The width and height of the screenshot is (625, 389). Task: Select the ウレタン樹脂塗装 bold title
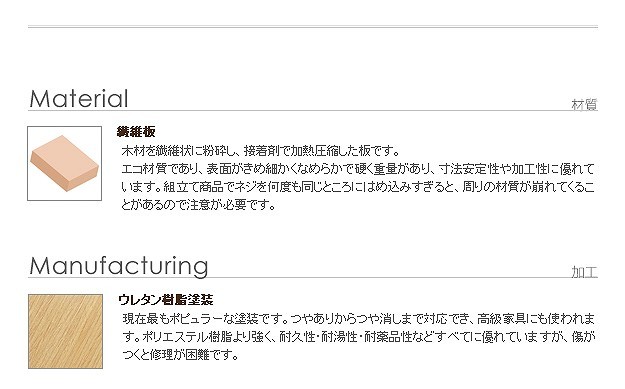pyautogui.click(x=165, y=300)
